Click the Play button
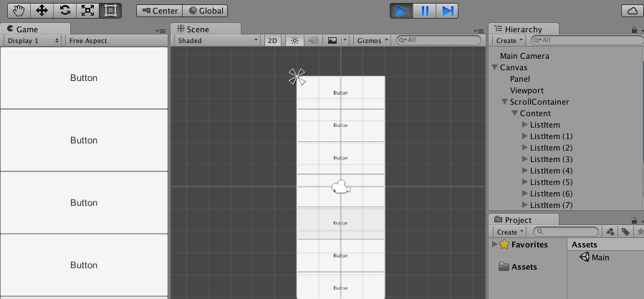644x299 pixels. [401, 11]
